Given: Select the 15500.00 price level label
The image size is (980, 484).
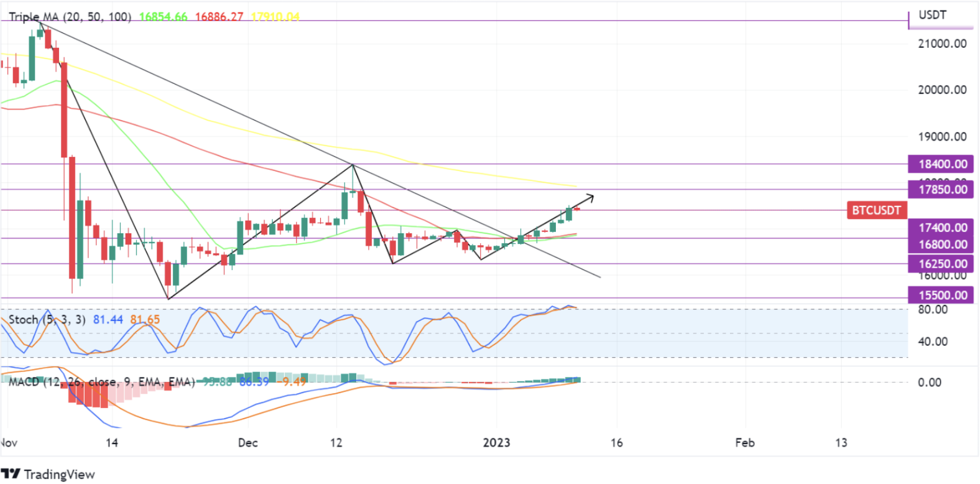Looking at the screenshot, I should [941, 296].
